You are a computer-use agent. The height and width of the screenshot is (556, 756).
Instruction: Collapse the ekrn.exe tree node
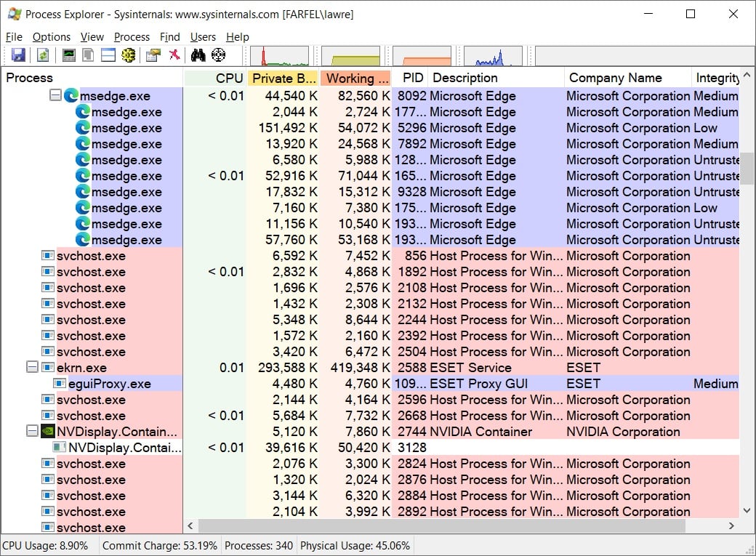coord(32,367)
